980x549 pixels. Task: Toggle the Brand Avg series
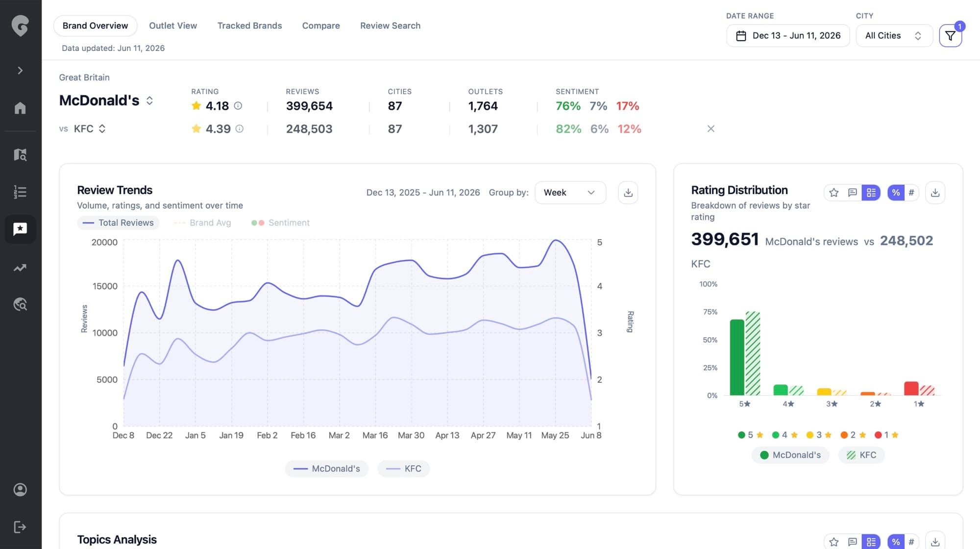[x=202, y=223]
